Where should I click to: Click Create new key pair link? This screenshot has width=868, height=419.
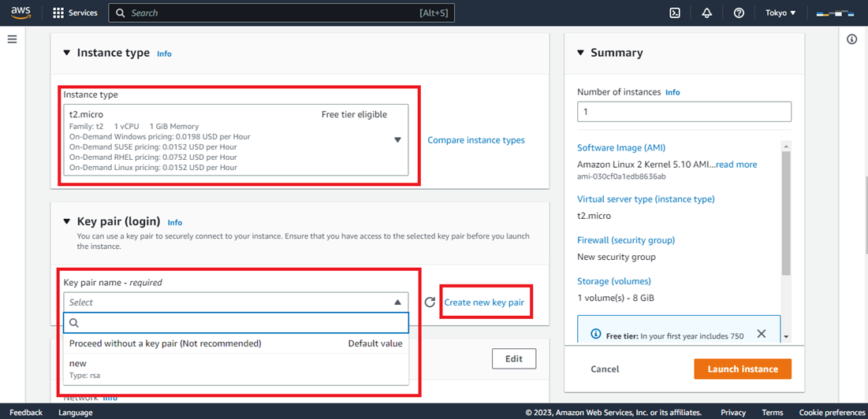[x=484, y=302]
